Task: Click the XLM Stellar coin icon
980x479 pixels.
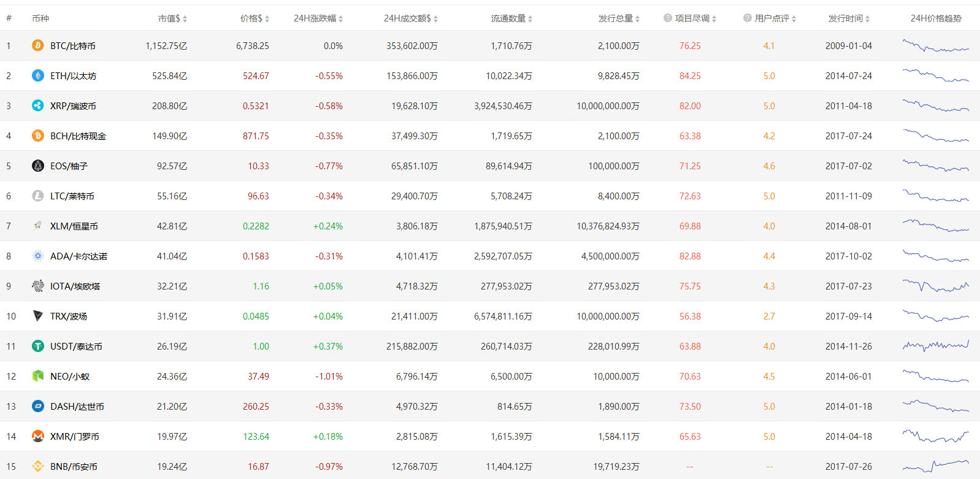Action: [x=38, y=226]
